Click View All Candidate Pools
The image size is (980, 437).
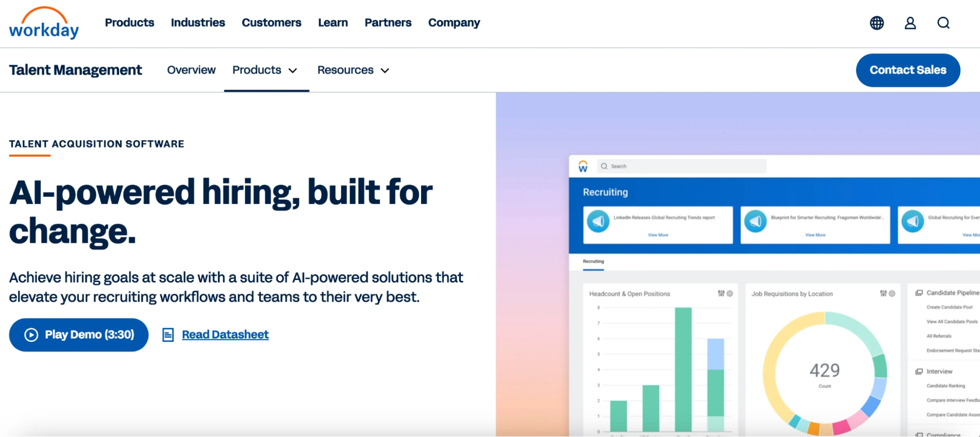(952, 322)
